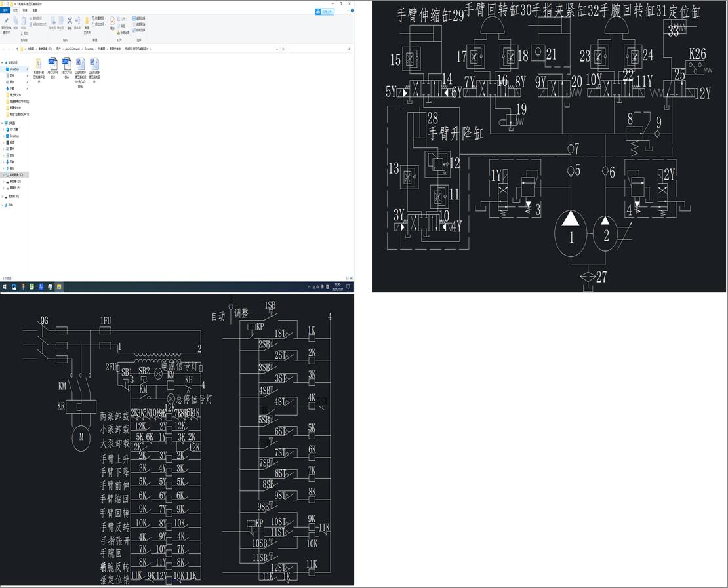728x588 pixels.
Task: Click the Rename icon in the ribbon
Action: [77, 21]
